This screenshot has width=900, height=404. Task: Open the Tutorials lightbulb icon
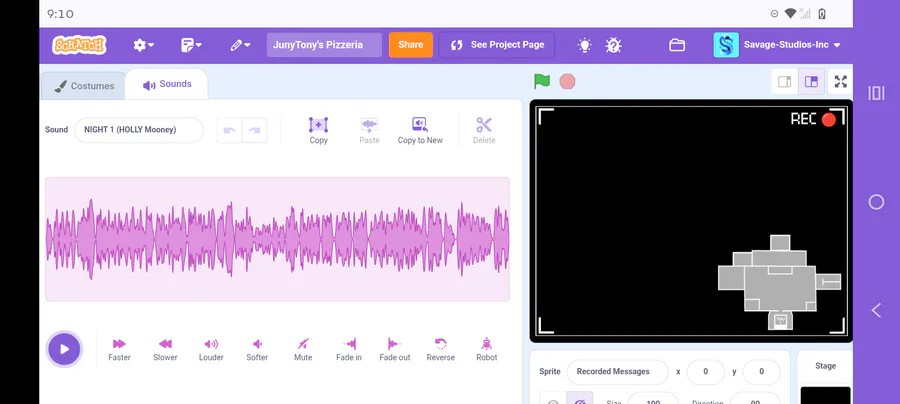click(584, 45)
